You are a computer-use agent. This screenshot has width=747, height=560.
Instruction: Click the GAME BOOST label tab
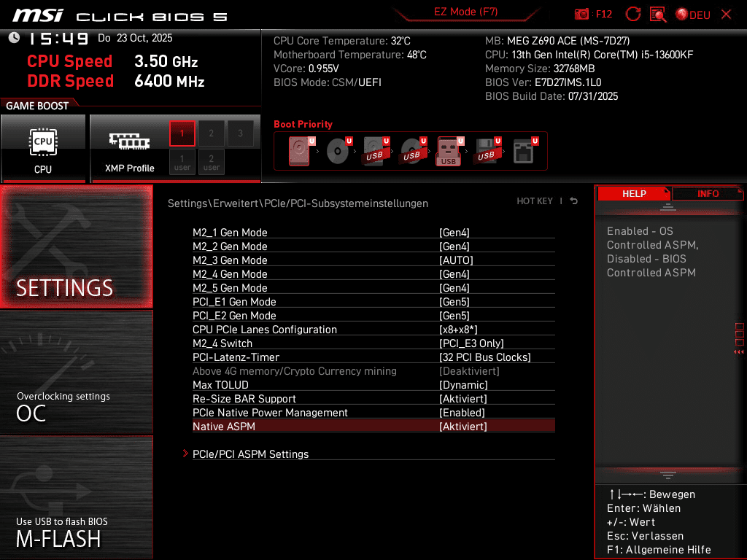click(37, 106)
